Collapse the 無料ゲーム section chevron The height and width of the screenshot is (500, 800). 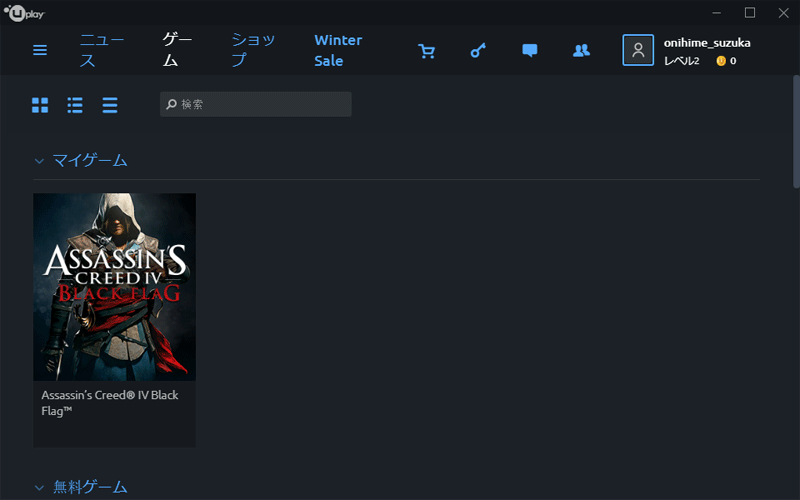click(x=39, y=488)
